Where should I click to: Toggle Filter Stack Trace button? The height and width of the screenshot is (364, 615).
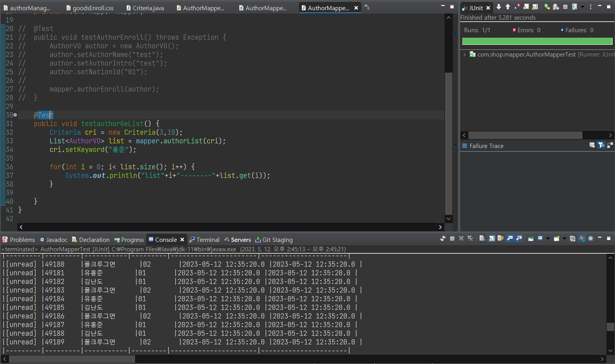(x=601, y=145)
